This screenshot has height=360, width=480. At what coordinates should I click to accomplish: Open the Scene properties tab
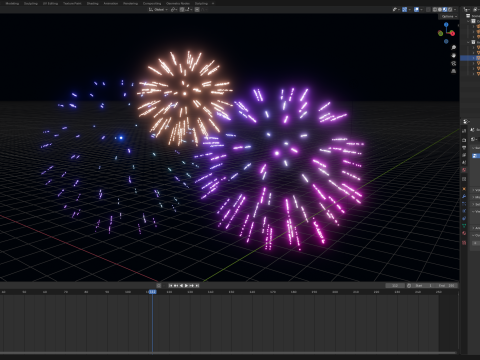tap(464, 162)
